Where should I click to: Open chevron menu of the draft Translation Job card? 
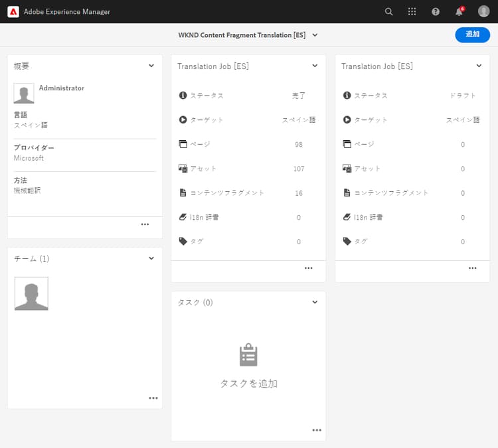(x=479, y=66)
